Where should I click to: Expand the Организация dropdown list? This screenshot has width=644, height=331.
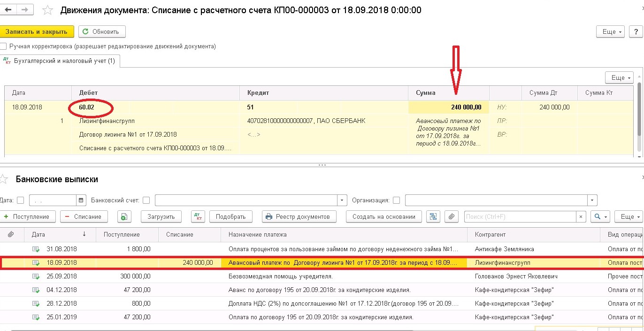[593, 200]
